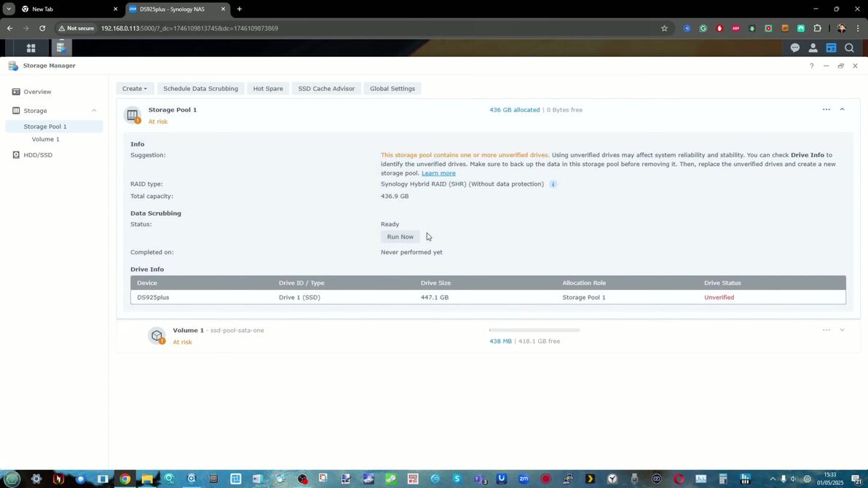Open File Explorer from the Windows taskbar

(x=147, y=479)
